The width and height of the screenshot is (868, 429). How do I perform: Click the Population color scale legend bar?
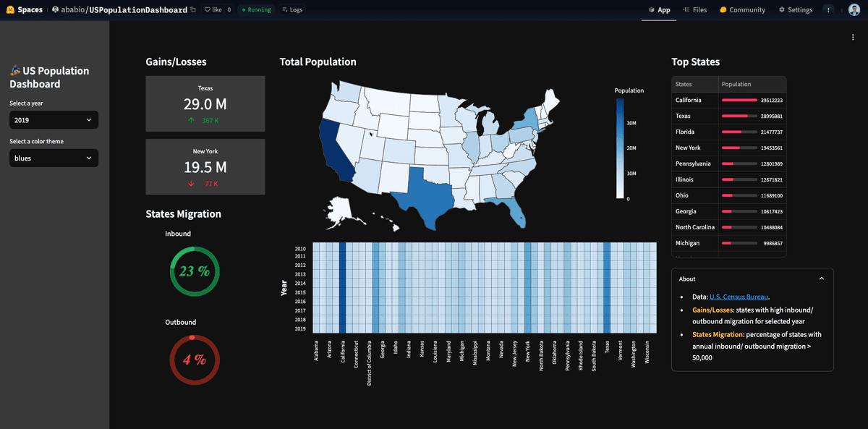pyautogui.click(x=620, y=148)
